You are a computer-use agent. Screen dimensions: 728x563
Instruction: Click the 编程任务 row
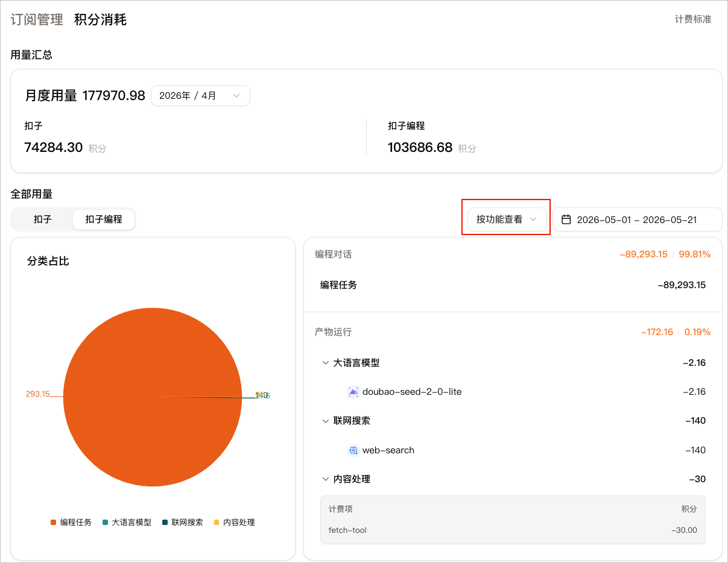tap(513, 285)
